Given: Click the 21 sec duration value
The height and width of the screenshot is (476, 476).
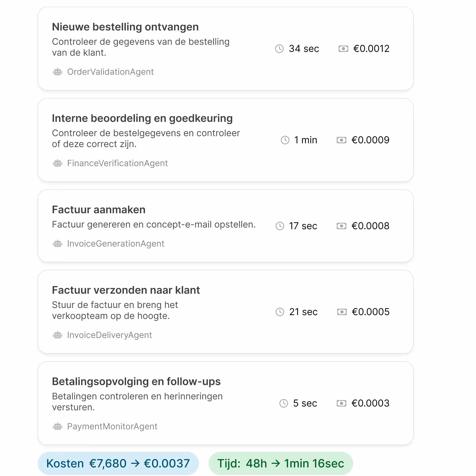Looking at the screenshot, I should point(303,312).
